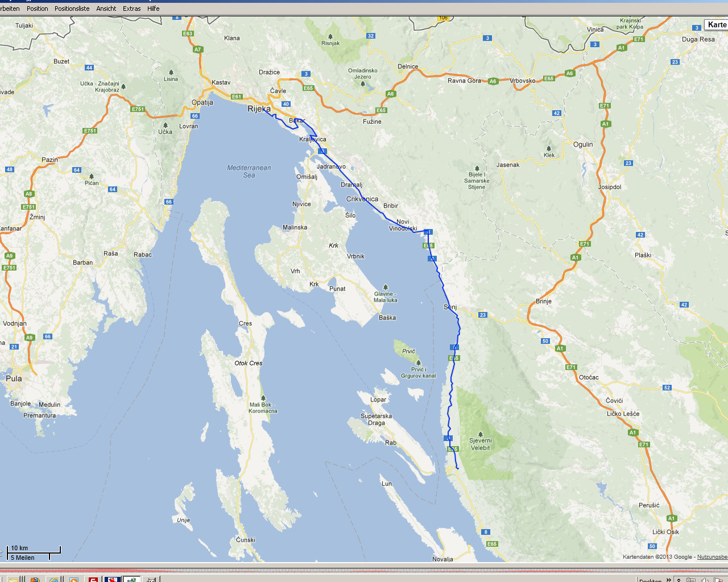Click the Klek mountain tree icon
Image resolution: width=728 pixels, height=582 pixels.
click(549, 148)
